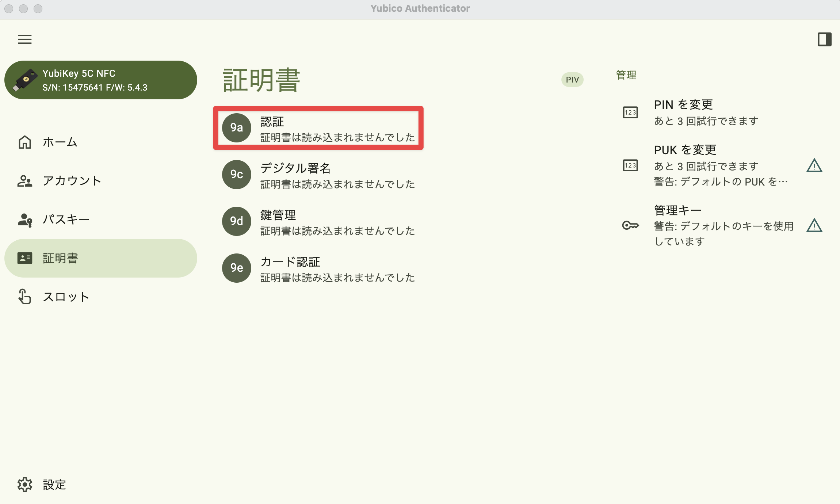The image size is (840, 504).
Task: Click あと 3 回試行できます under PIN
Action: point(706,121)
